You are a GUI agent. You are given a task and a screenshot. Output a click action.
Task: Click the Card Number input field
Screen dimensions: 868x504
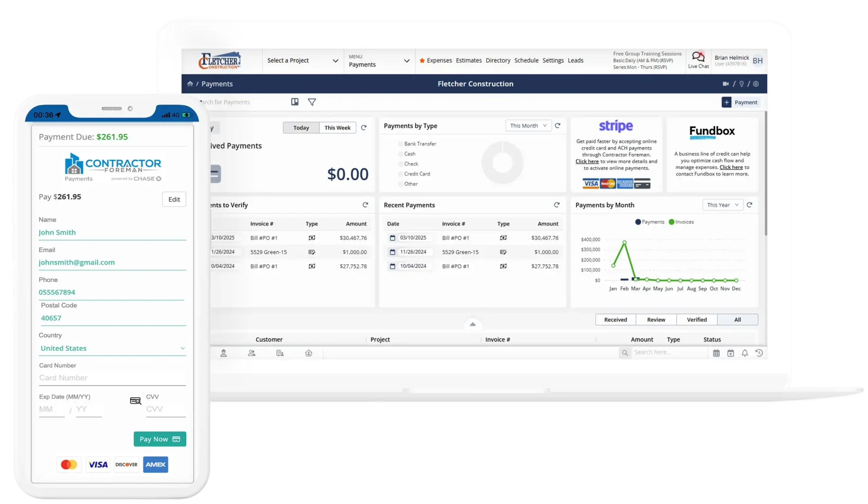[112, 378]
